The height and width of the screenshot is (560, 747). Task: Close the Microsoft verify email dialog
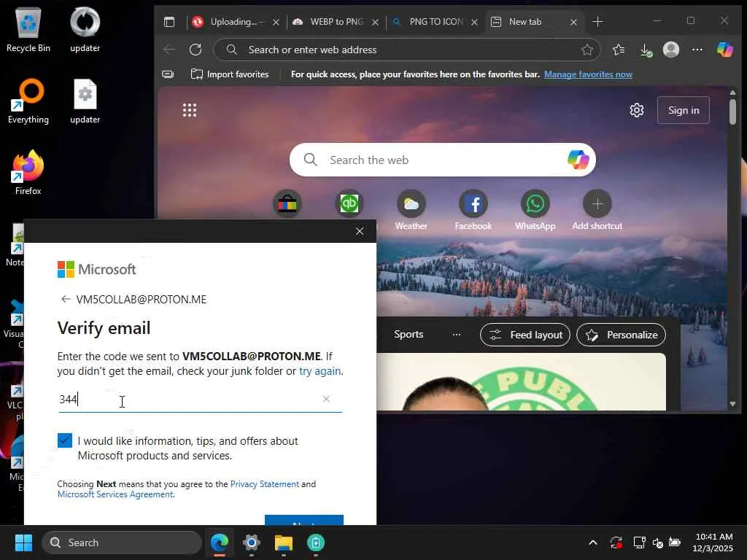click(x=360, y=231)
